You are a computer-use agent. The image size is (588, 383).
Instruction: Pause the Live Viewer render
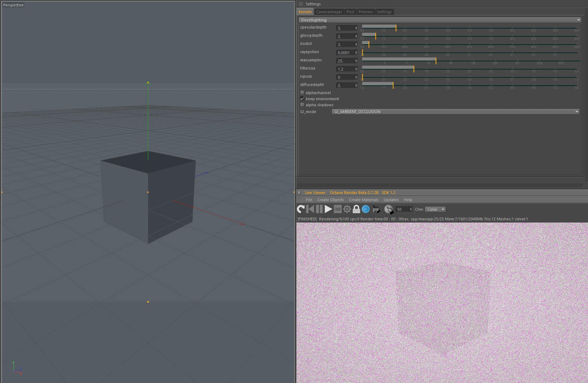pos(319,209)
